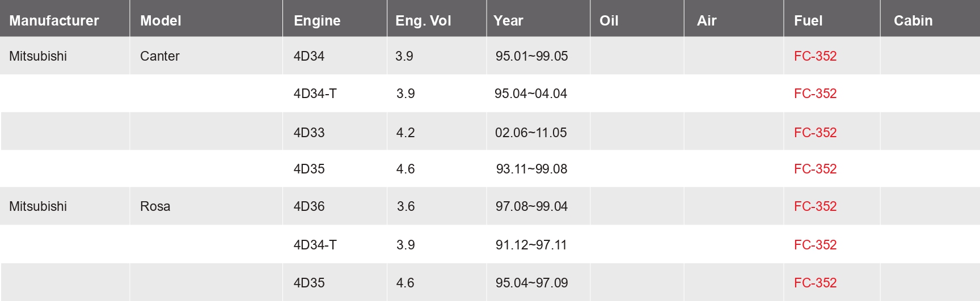Open FC-352 link for 4D36 engine
Image resolution: width=980 pixels, height=301 pixels.
(x=815, y=206)
